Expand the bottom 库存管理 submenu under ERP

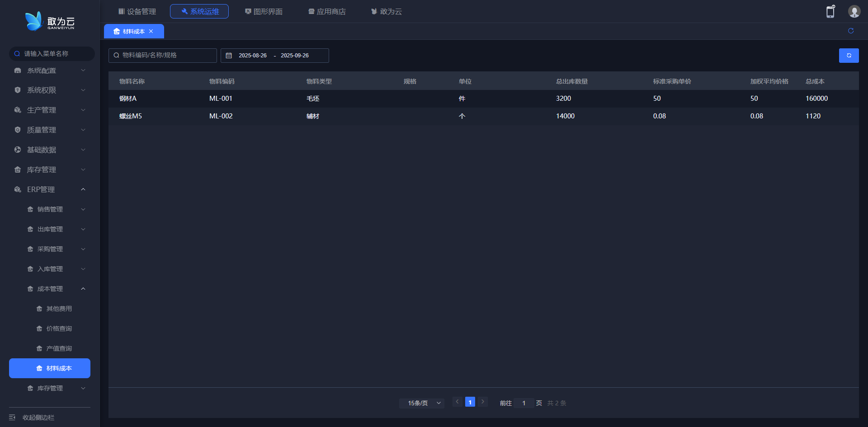pyautogui.click(x=50, y=388)
